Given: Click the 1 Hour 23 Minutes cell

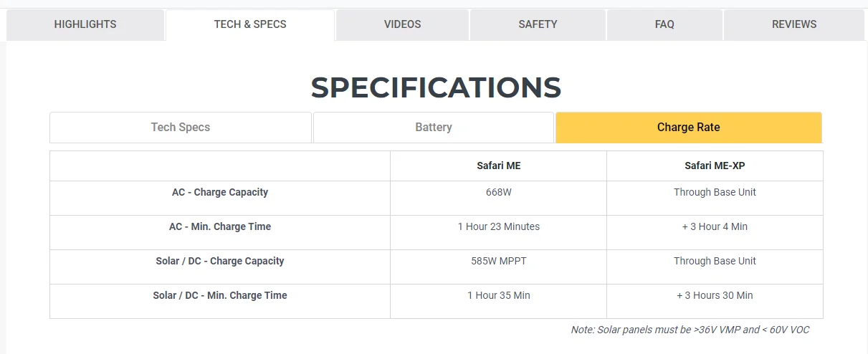Looking at the screenshot, I should (499, 226).
